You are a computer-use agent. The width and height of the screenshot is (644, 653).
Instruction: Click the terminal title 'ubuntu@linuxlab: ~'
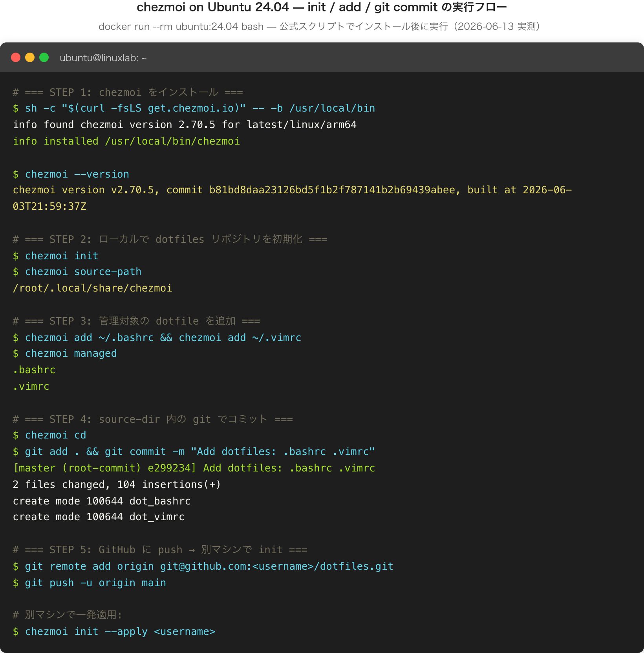coord(103,58)
